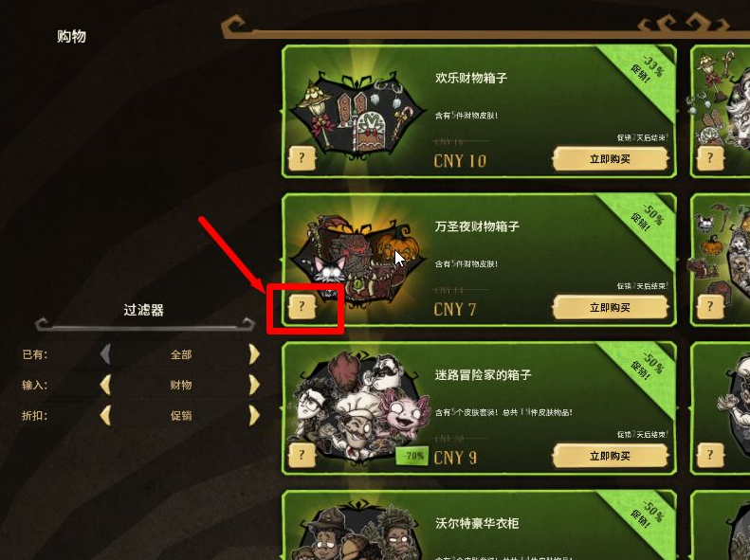Buy 欢乐财物箱子 with 立即购买

610,159
